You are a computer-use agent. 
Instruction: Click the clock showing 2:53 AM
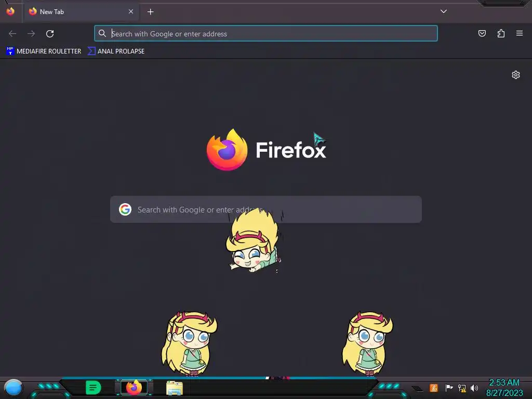504,388
